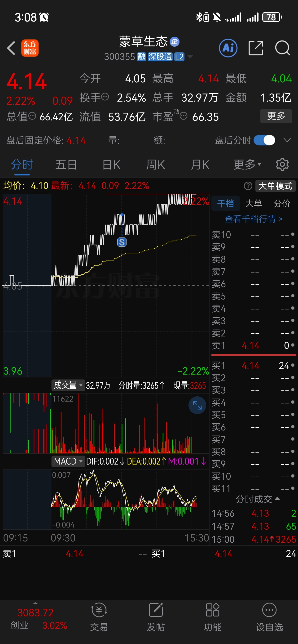Viewport: 298px width, 644px height.
Task: Select the 分时 tab
Action: [x=22, y=164]
